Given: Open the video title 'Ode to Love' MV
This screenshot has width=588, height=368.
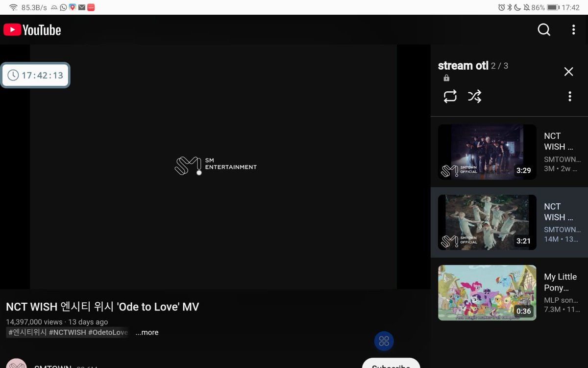Looking at the screenshot, I should click(x=102, y=307).
